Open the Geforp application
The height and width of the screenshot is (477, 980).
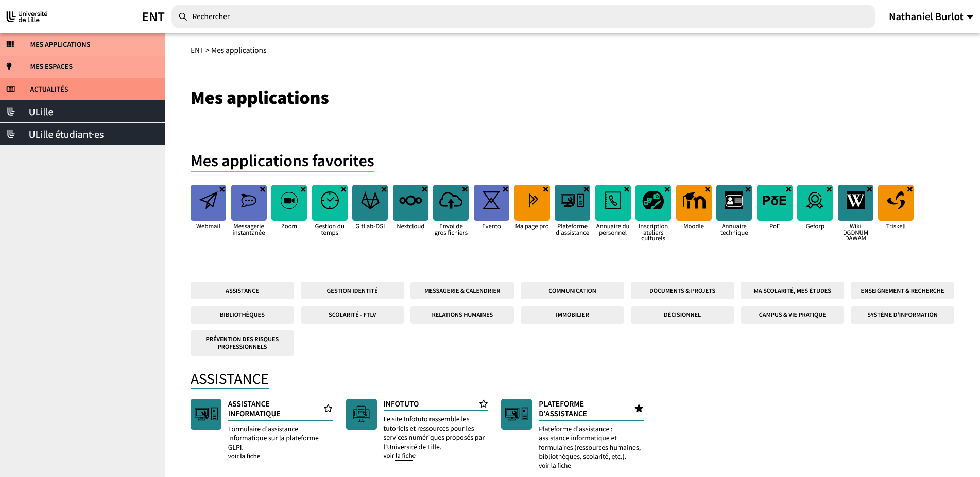(x=815, y=203)
